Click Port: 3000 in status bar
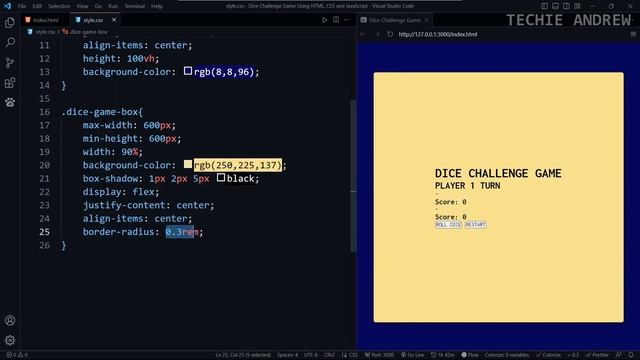 380,355
